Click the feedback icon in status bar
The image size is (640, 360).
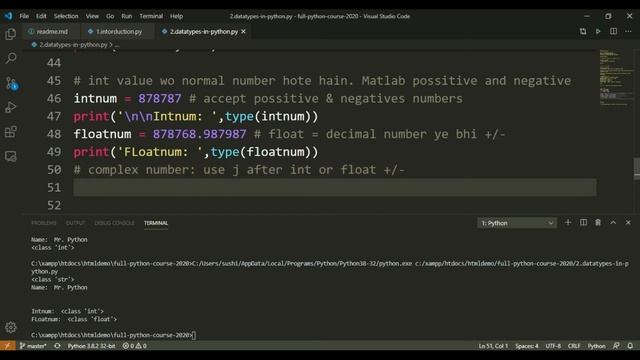coord(616,346)
